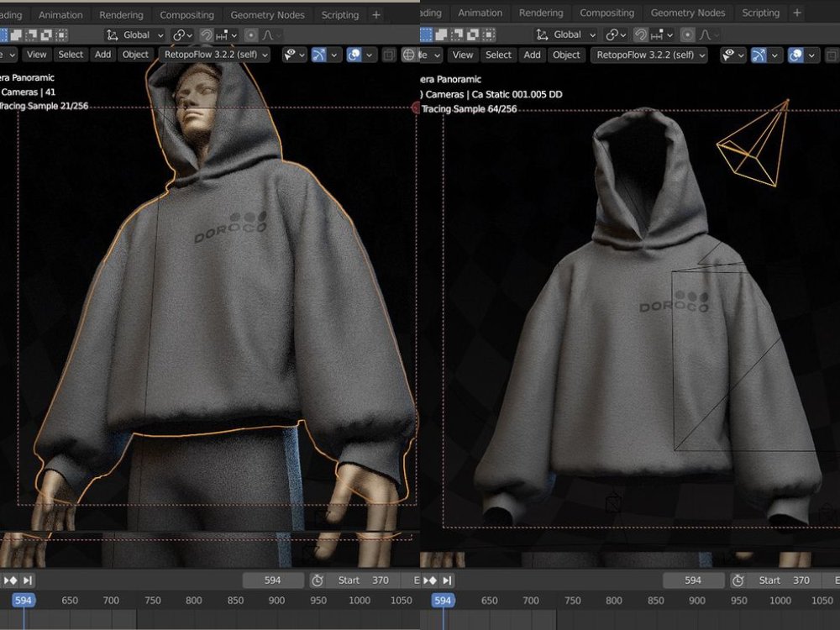Expand gizmo options arrow in right viewport
Viewport: 840px width, 630px height.
774,55
